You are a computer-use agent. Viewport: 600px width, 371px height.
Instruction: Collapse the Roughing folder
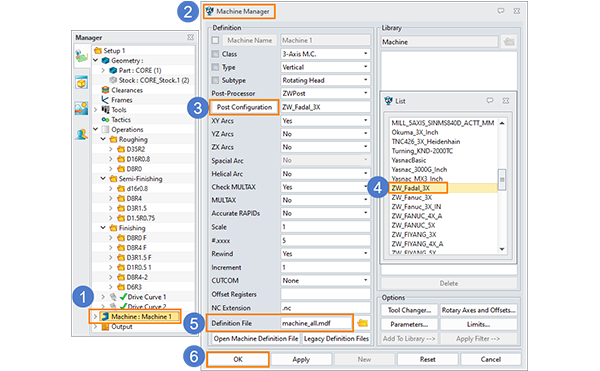coord(103,139)
